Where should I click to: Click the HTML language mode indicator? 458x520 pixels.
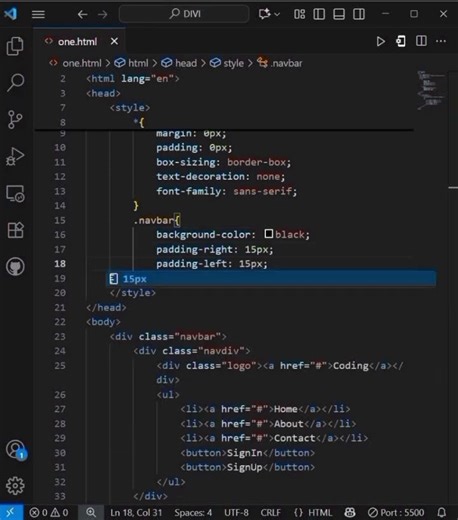(313, 512)
